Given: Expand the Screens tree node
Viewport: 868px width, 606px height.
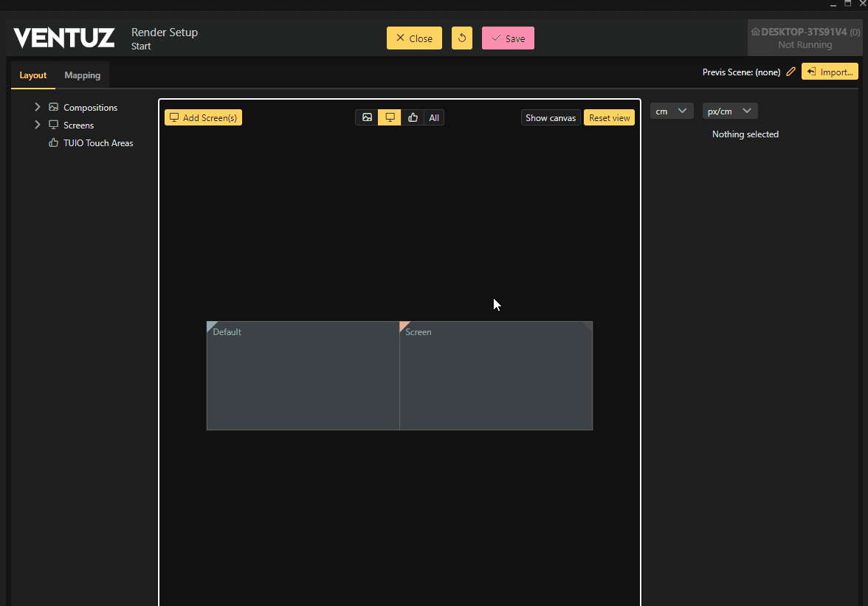Looking at the screenshot, I should coord(38,125).
